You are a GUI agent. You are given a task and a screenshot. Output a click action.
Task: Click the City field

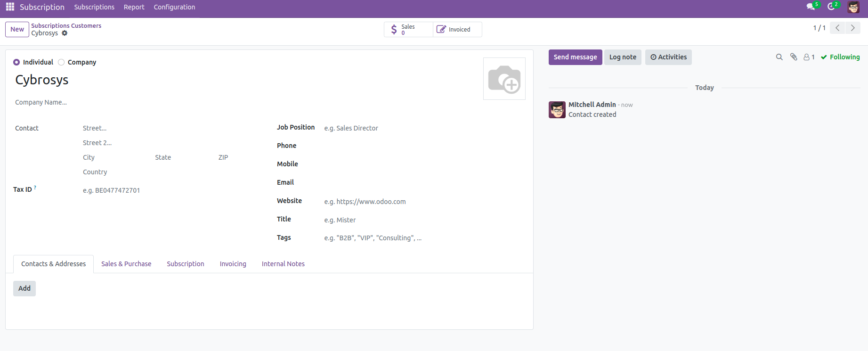point(116,157)
